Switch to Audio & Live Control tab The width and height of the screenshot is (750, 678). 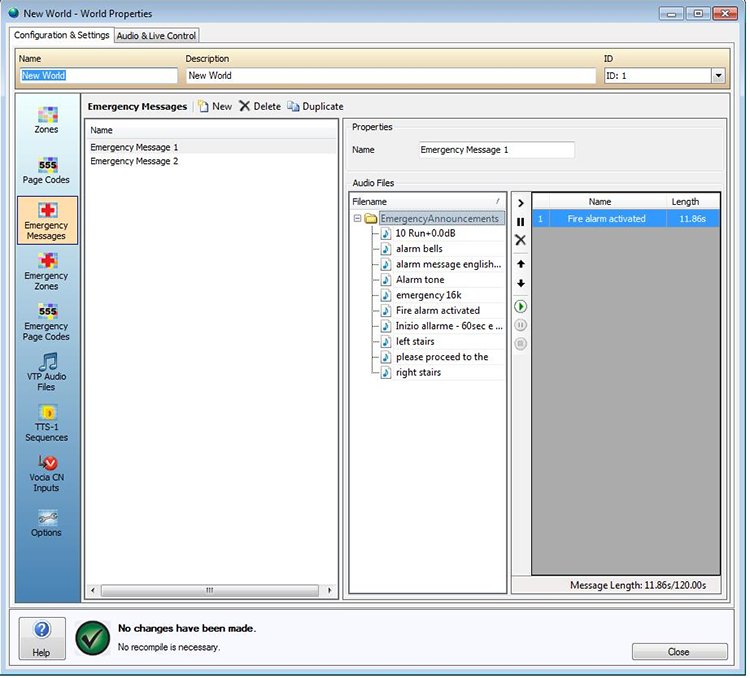156,35
